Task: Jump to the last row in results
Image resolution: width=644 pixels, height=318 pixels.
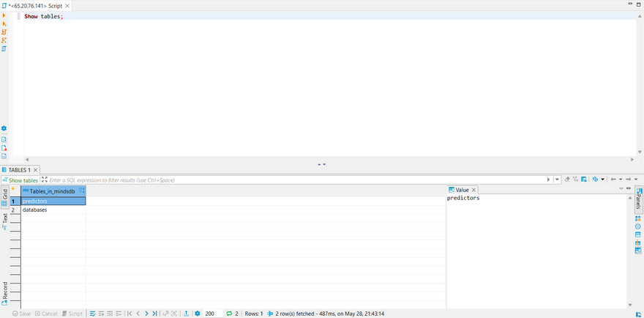Action: click(154, 314)
